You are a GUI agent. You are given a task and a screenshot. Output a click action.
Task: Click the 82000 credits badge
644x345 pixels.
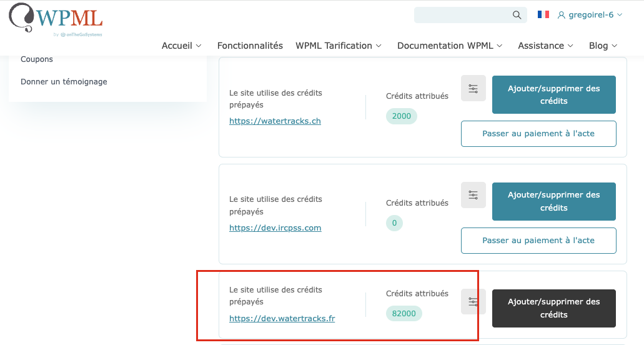tap(404, 313)
